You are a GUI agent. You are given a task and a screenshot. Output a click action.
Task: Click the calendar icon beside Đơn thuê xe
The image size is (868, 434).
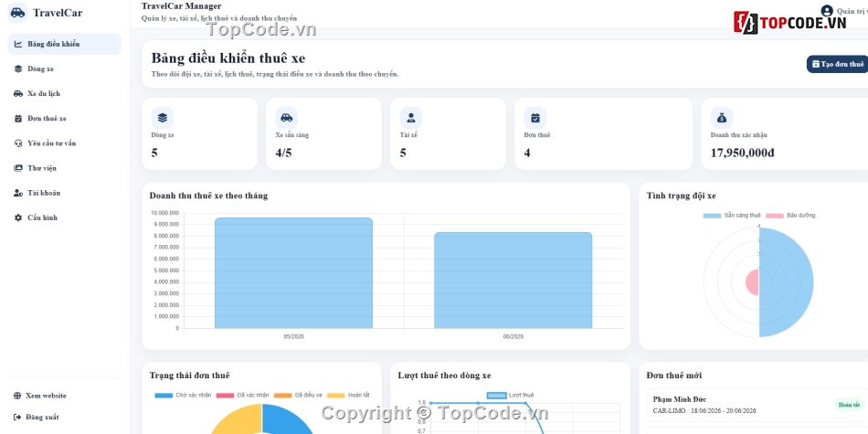click(x=18, y=119)
